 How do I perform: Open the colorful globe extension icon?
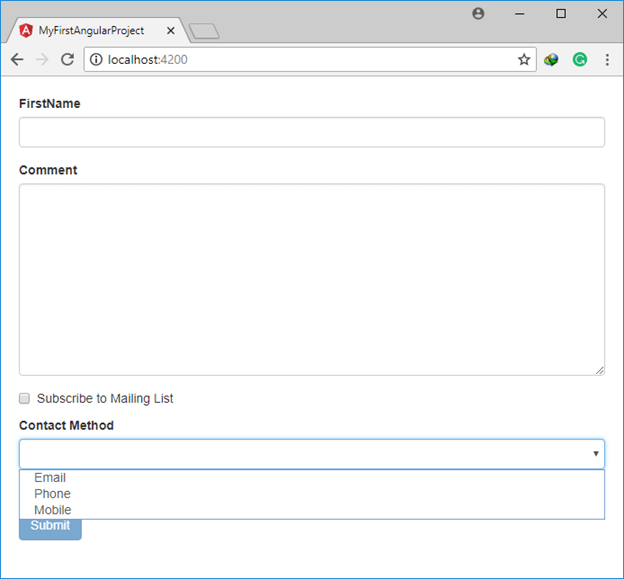pyautogui.click(x=551, y=60)
